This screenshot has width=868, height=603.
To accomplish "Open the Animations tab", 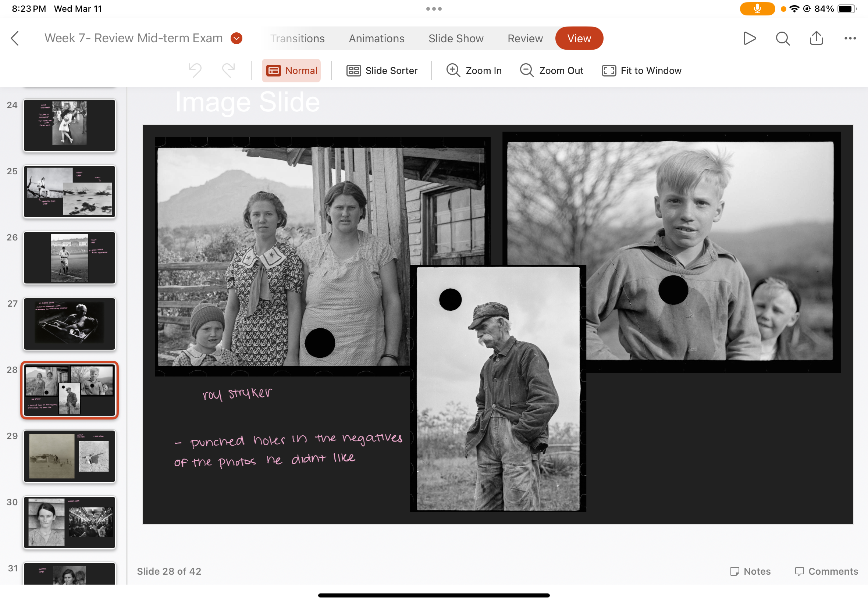I will 376,38.
